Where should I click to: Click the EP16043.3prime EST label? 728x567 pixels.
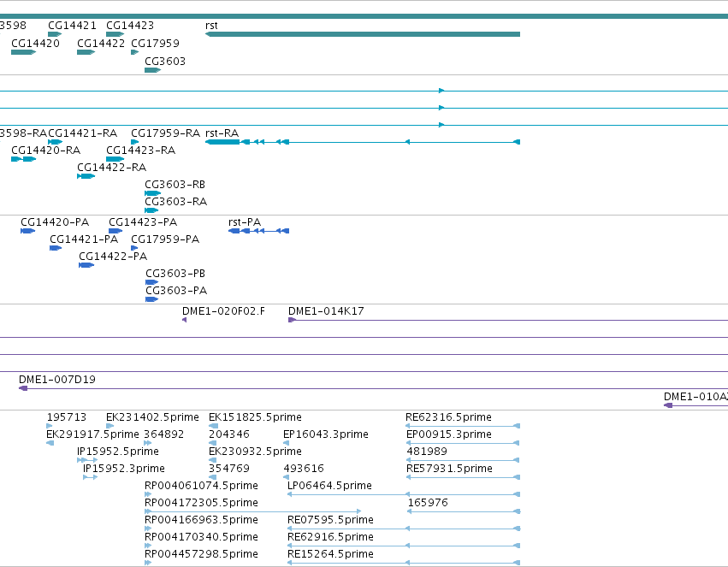tap(325, 434)
